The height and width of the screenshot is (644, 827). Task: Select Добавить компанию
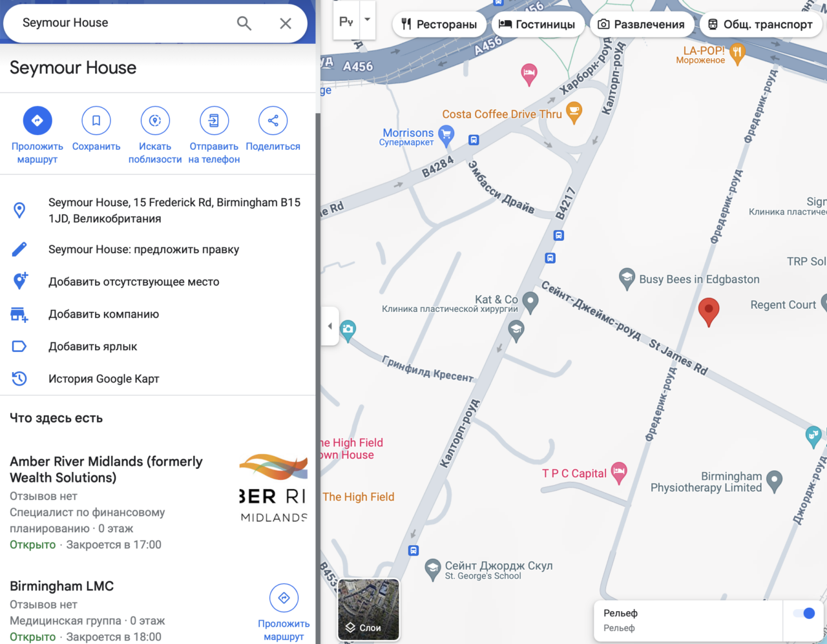158,314
